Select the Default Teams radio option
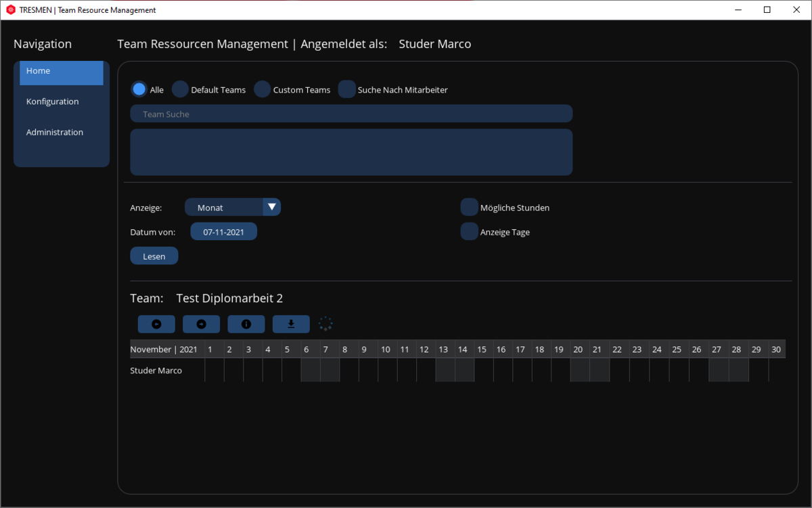Screen dimensions: 812x508 pyautogui.click(x=180, y=89)
